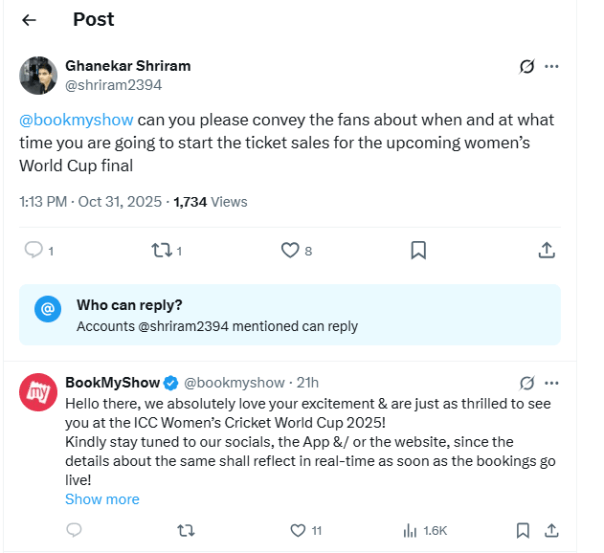The width and height of the screenshot is (604, 553).
Task: Share Ghanekar Shriram's post
Action: tap(547, 250)
